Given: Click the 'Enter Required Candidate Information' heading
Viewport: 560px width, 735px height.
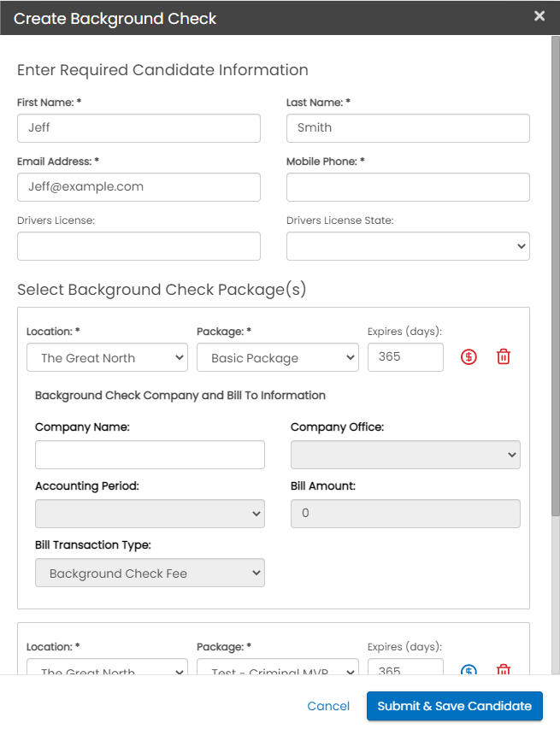Looking at the screenshot, I should pyautogui.click(x=162, y=70).
